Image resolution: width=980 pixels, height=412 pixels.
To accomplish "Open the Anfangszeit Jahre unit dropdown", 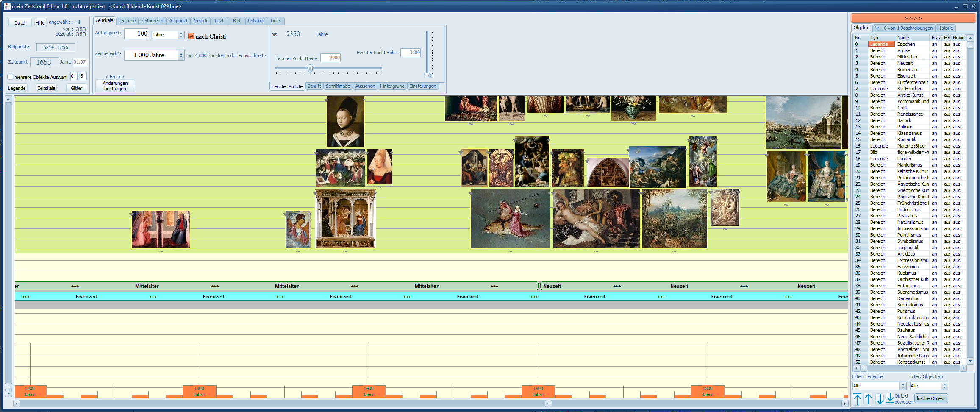I will click(181, 35).
